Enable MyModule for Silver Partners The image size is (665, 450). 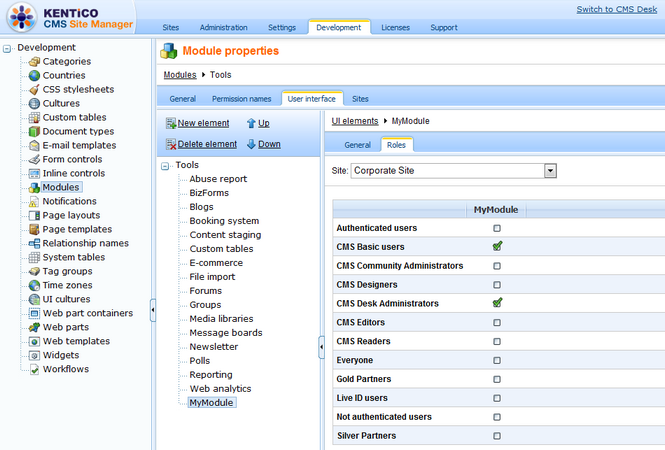click(x=497, y=436)
